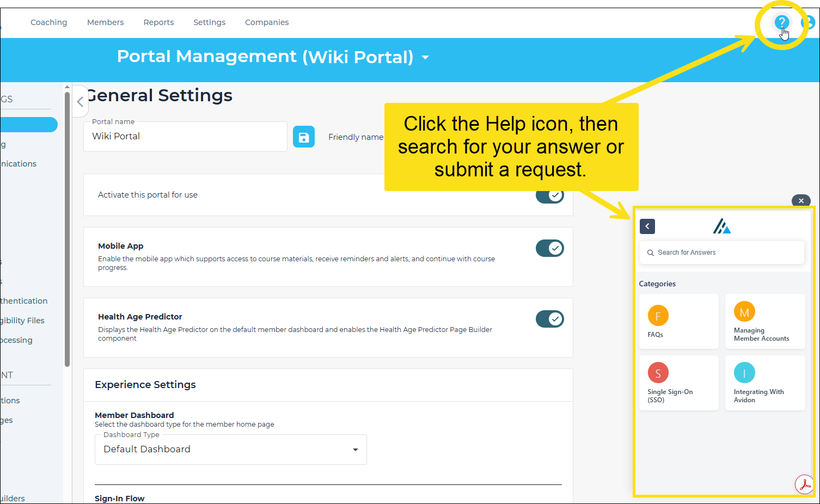Go to Companies in top navigation
The height and width of the screenshot is (504, 820).
267,22
